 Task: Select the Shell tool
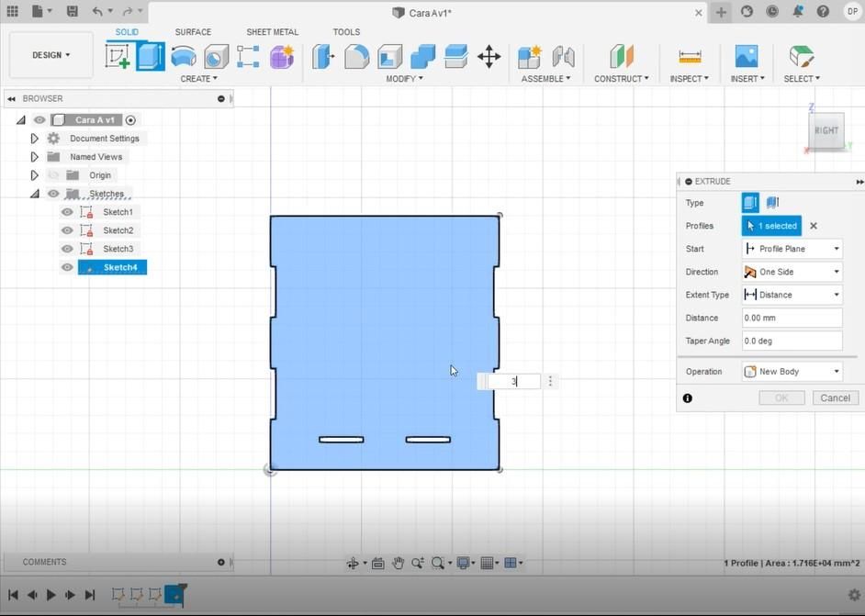pyautogui.click(x=389, y=57)
